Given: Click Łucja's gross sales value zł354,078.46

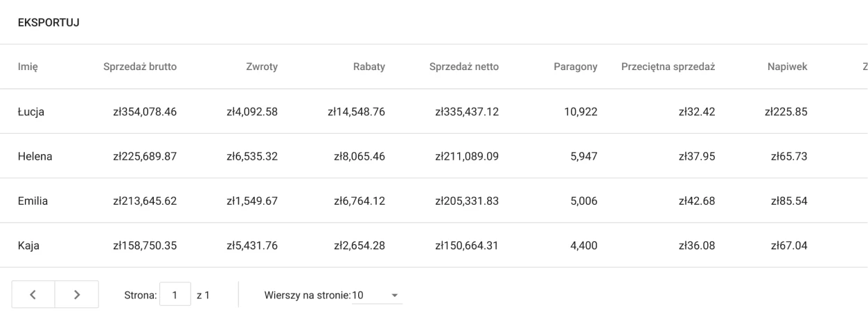Looking at the screenshot, I should point(141,111).
